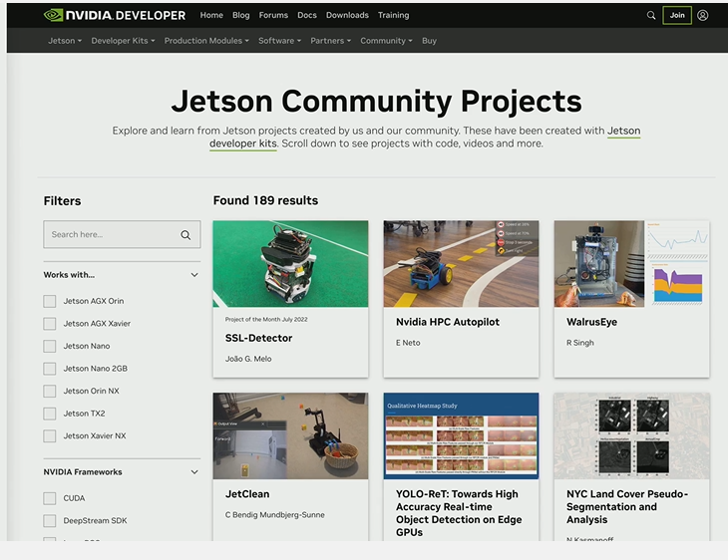Click the NVIDIA Developer logo
The height and width of the screenshot is (560, 728).
[115, 15]
